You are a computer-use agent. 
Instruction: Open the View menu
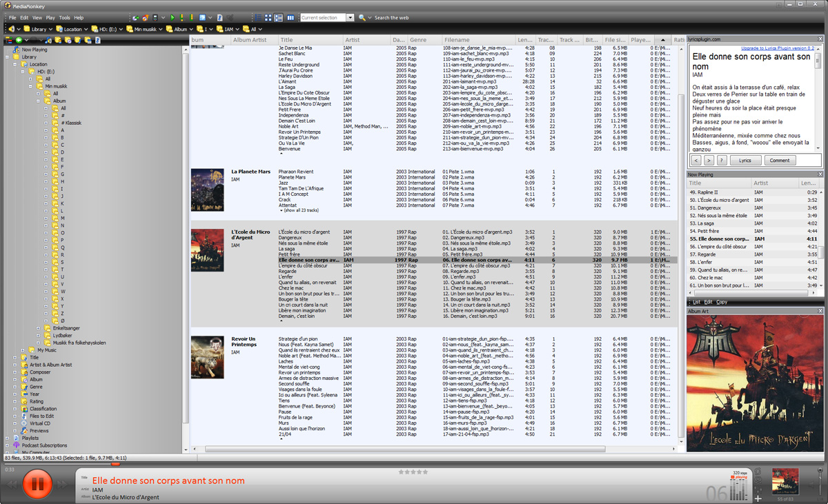[37, 18]
